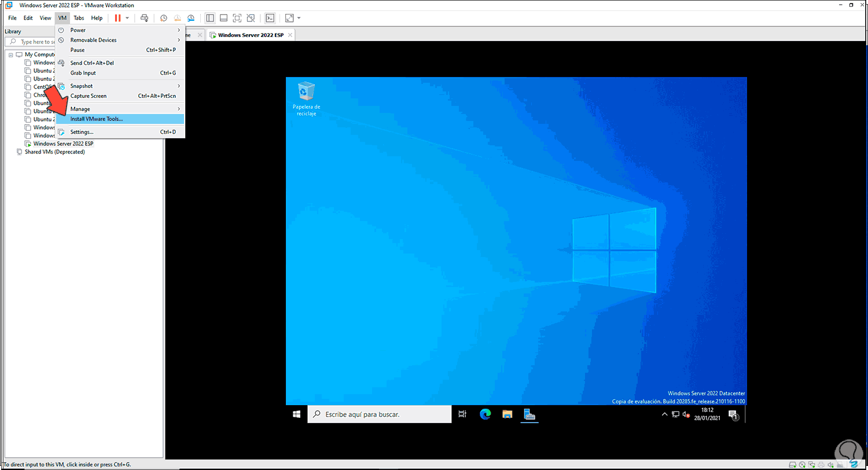
Task: Click Install VMware Tools... menu entry
Action: (x=120, y=119)
